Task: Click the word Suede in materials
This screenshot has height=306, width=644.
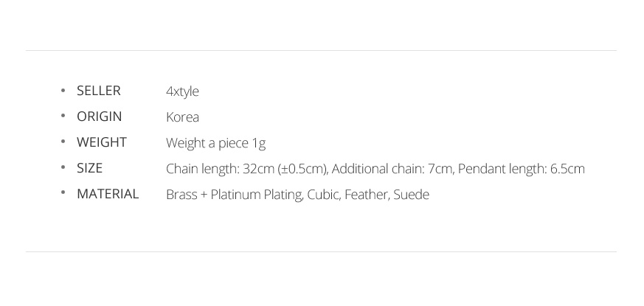Action: tap(411, 195)
